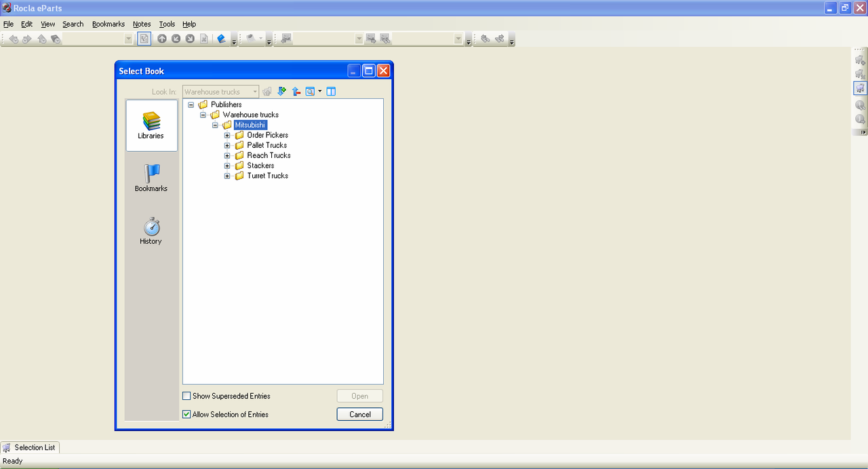Open the File menu
The image size is (868, 469).
click(8, 24)
